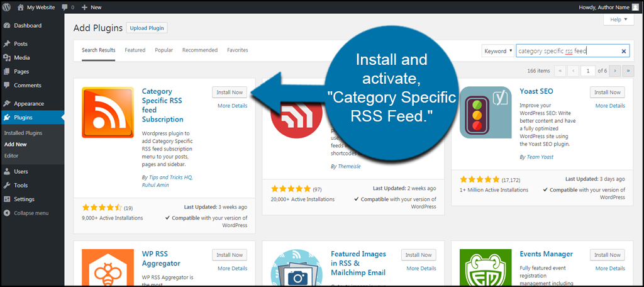This screenshot has width=644, height=287.
Task: Go to next results page
Action: tap(615, 70)
